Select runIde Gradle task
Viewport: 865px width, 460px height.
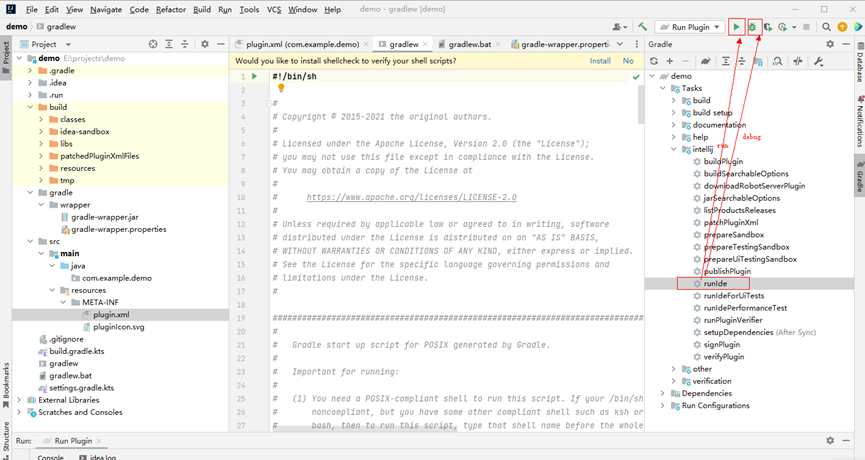[715, 284]
